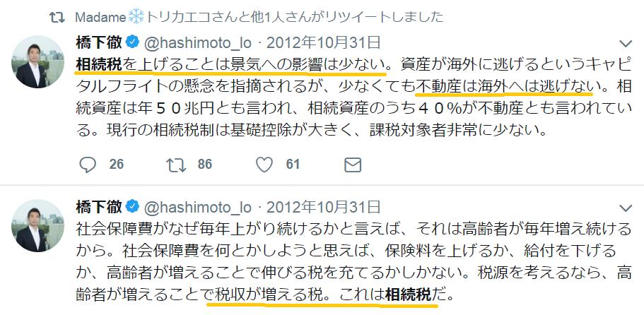Click the snowflake emoji beside Madame

click(x=136, y=17)
